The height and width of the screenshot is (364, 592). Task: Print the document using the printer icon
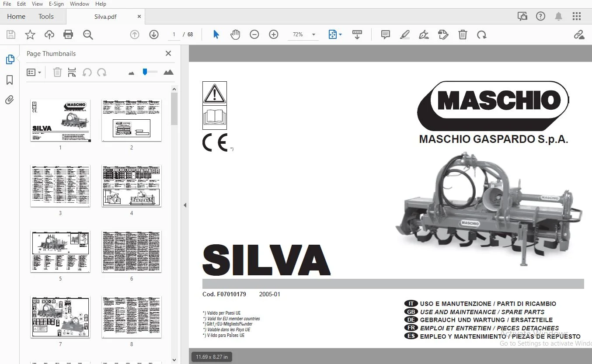(x=68, y=35)
